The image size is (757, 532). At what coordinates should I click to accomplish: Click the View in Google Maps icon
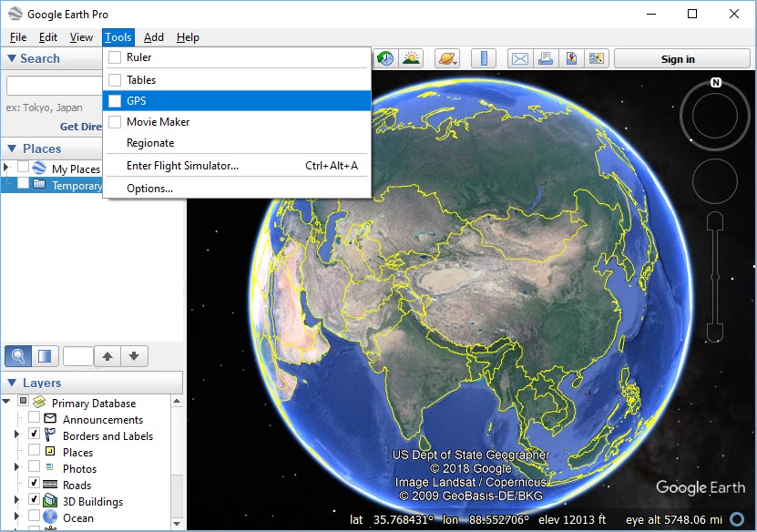[597, 59]
